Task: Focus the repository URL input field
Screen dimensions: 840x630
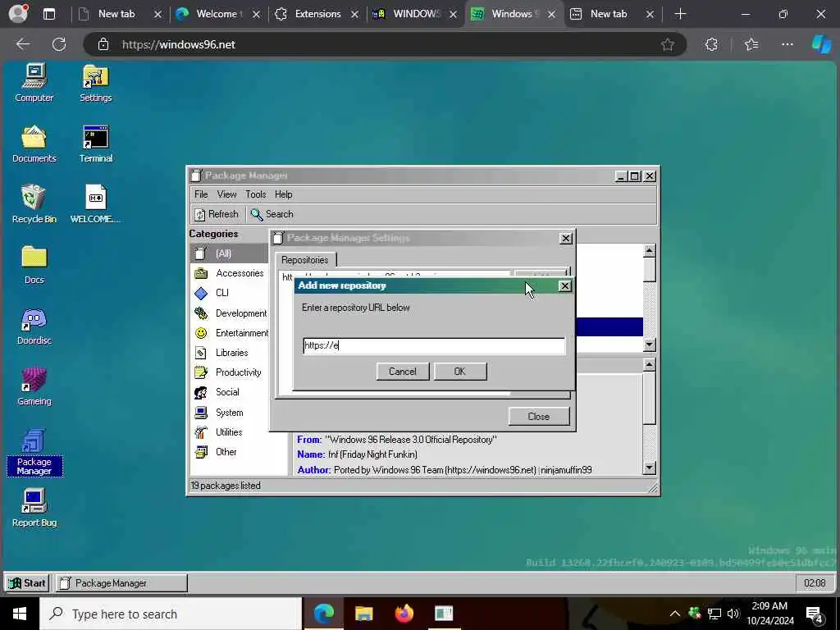Action: [433, 345]
